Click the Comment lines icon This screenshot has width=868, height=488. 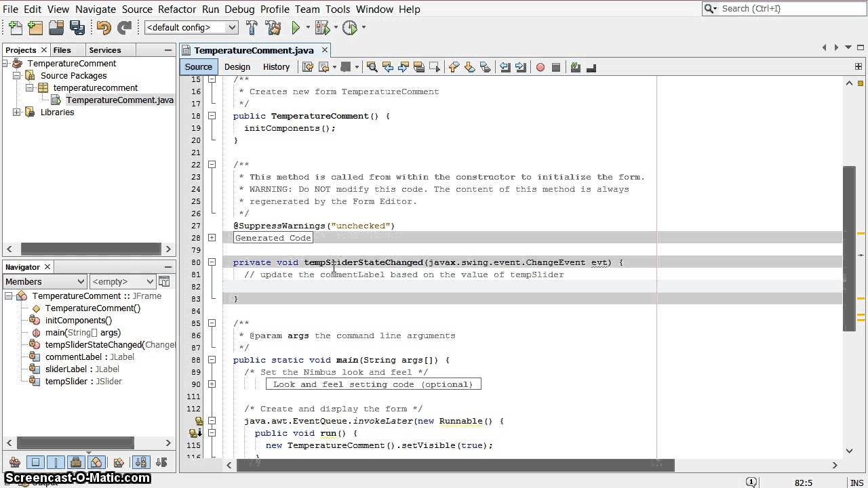click(576, 67)
